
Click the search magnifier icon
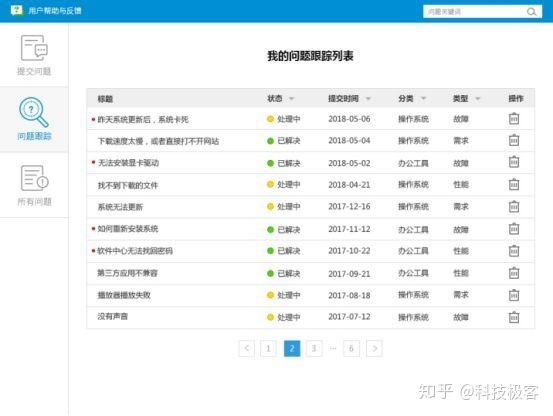[531, 12]
